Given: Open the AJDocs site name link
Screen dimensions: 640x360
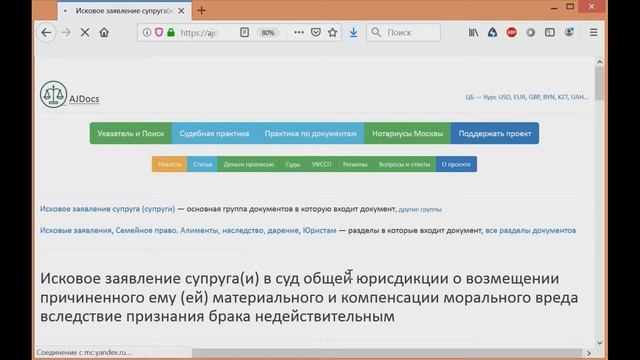Looking at the screenshot, I should coord(84,99).
